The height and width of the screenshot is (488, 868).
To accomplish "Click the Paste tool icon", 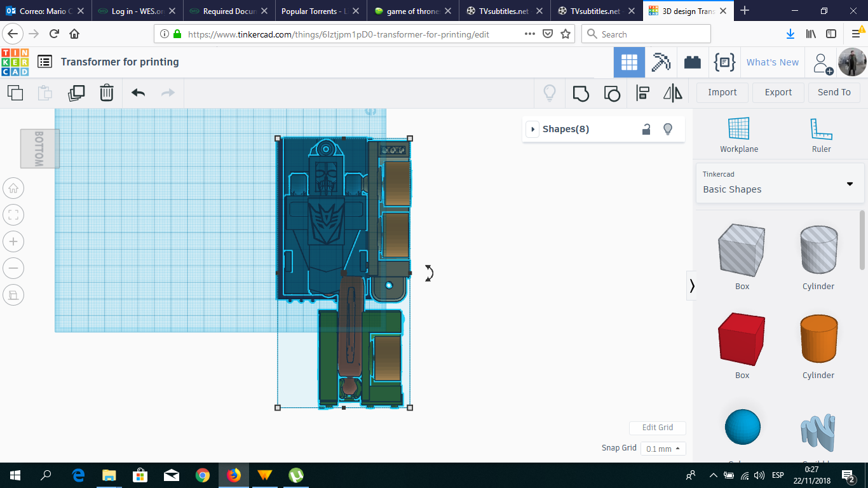I will (x=44, y=93).
